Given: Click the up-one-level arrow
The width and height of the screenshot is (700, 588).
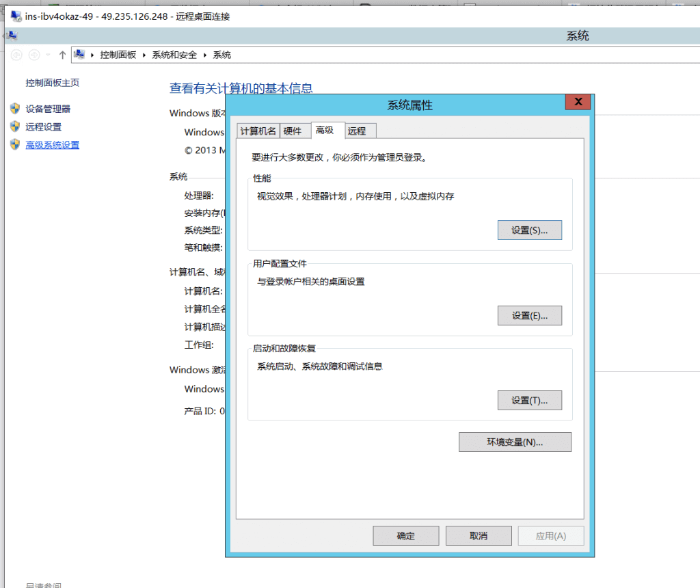Looking at the screenshot, I should 62,55.
